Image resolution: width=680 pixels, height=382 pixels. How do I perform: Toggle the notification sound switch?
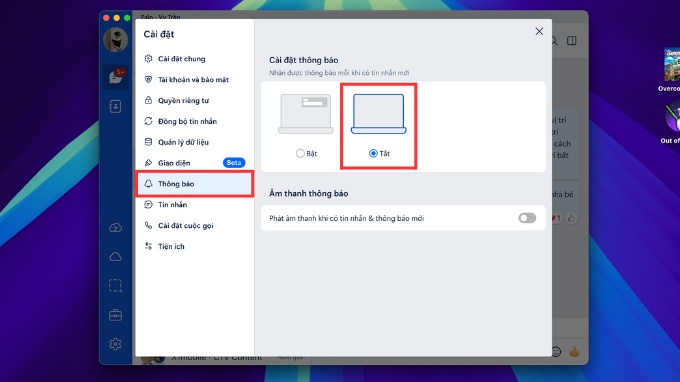click(527, 218)
